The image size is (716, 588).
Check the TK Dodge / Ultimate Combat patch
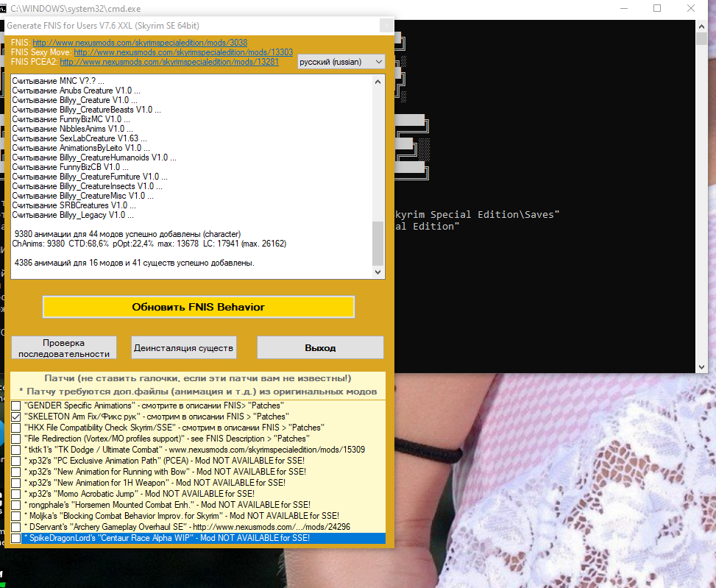click(x=16, y=450)
